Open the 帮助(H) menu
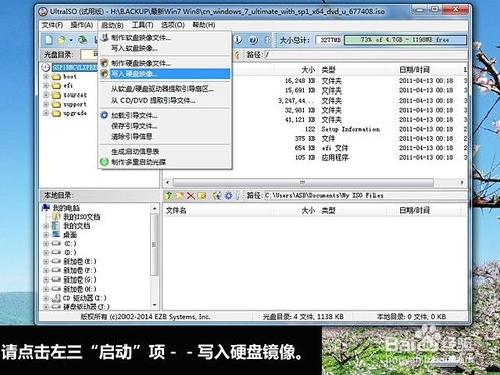Screen dimensions: 500x375 [x=204, y=25]
